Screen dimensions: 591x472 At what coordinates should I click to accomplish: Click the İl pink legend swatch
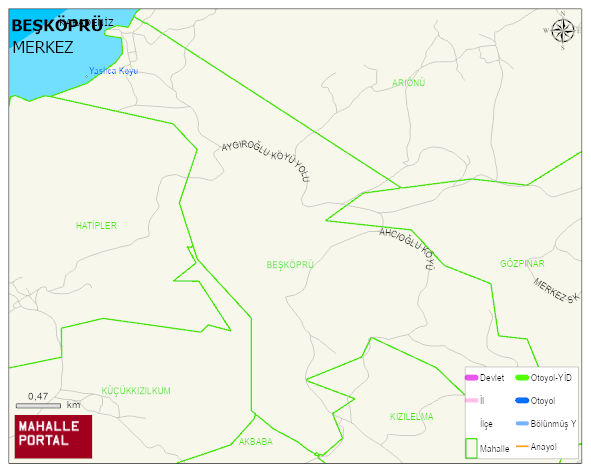coord(471,400)
